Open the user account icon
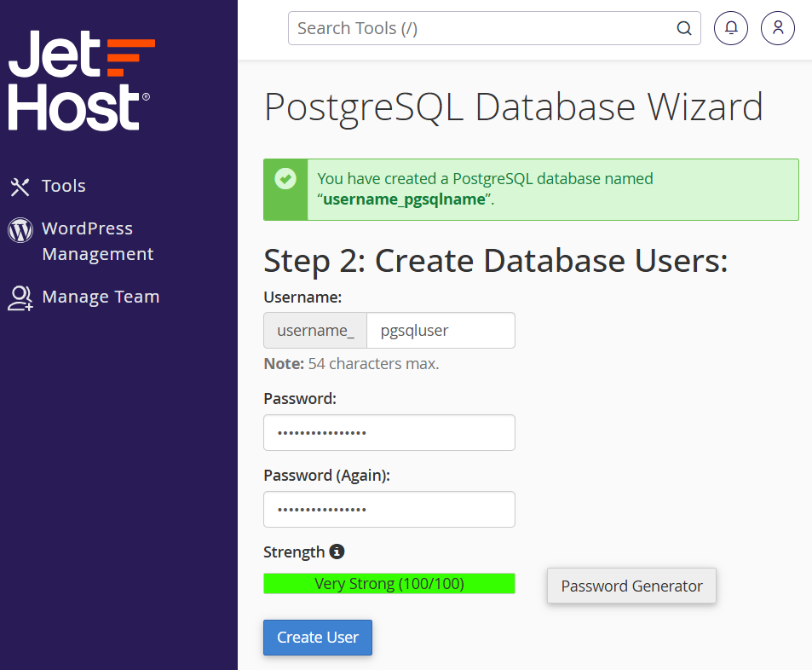 point(777,28)
